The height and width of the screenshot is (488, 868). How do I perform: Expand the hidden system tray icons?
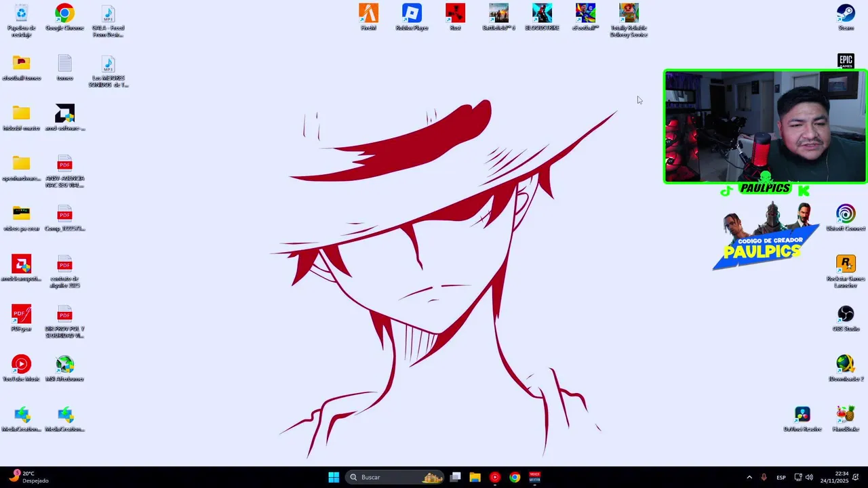click(x=749, y=477)
